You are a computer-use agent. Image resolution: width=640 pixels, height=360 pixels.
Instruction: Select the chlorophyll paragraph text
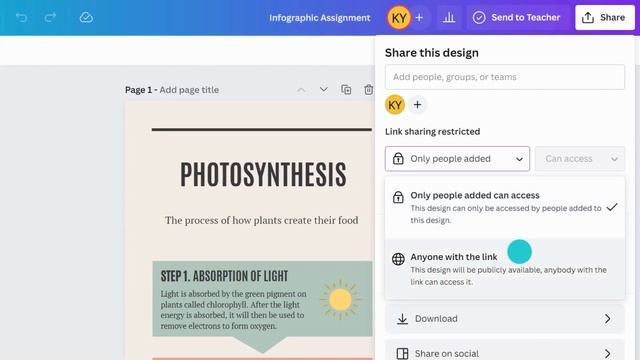233,310
